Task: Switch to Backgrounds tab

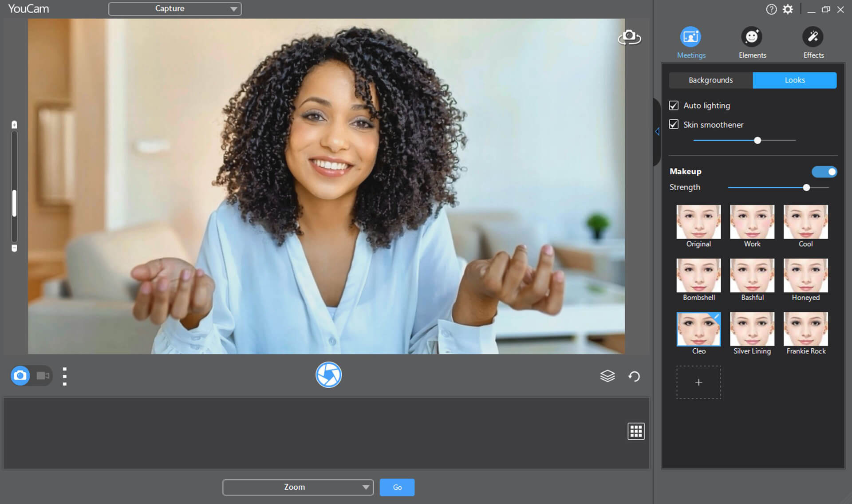Action: point(710,80)
